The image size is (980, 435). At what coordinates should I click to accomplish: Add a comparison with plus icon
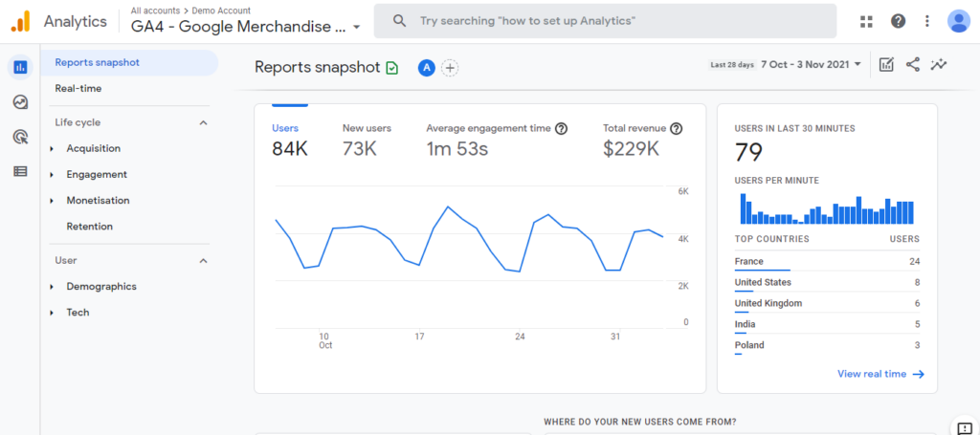click(450, 68)
